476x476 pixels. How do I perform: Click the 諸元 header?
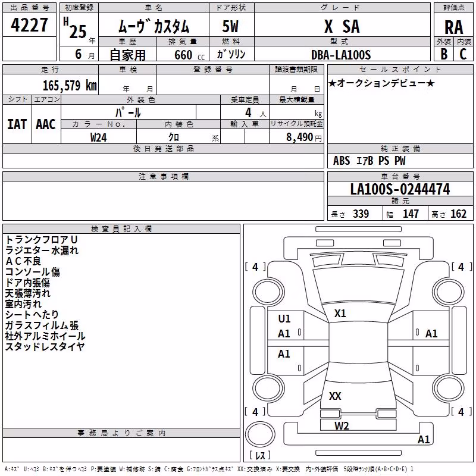(400, 201)
